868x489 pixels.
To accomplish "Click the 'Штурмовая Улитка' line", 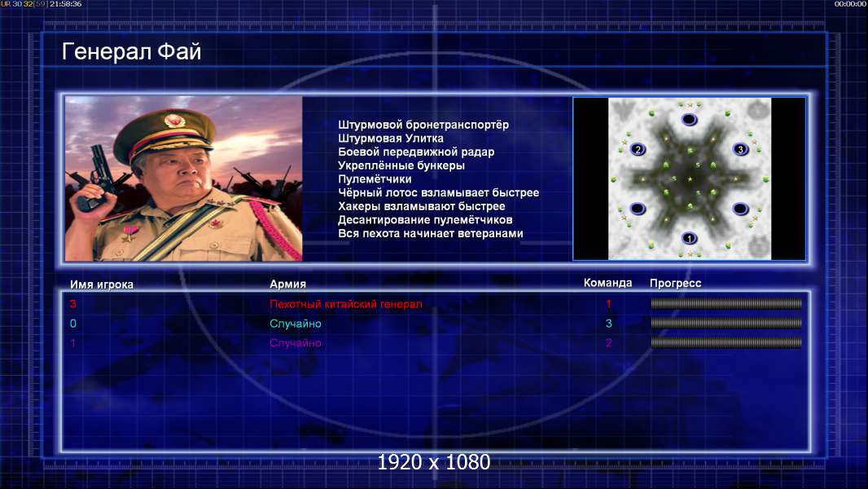I will point(391,139).
